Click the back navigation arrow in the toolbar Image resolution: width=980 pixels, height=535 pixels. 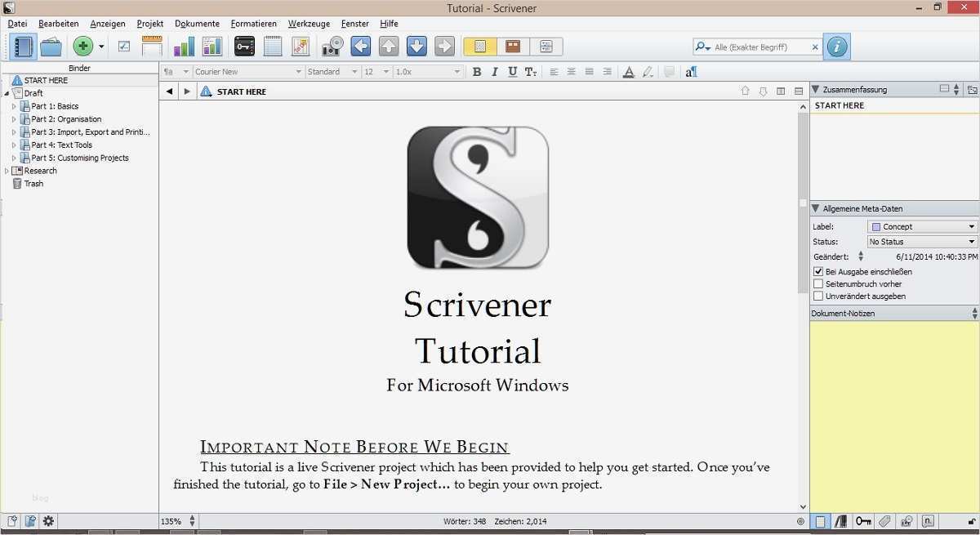(x=360, y=47)
